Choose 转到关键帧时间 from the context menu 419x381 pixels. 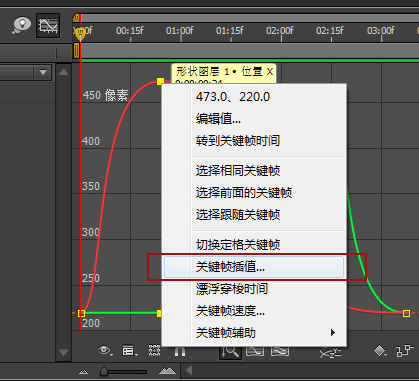pos(254,141)
